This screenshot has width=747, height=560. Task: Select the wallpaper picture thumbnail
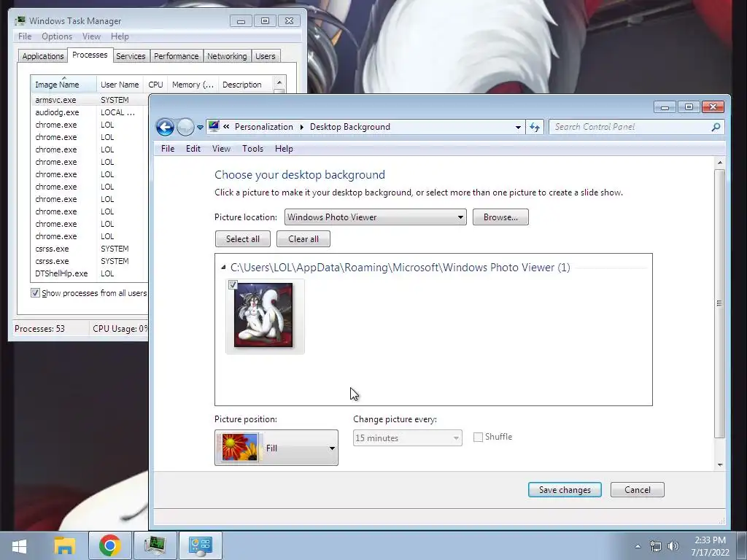[x=263, y=315]
